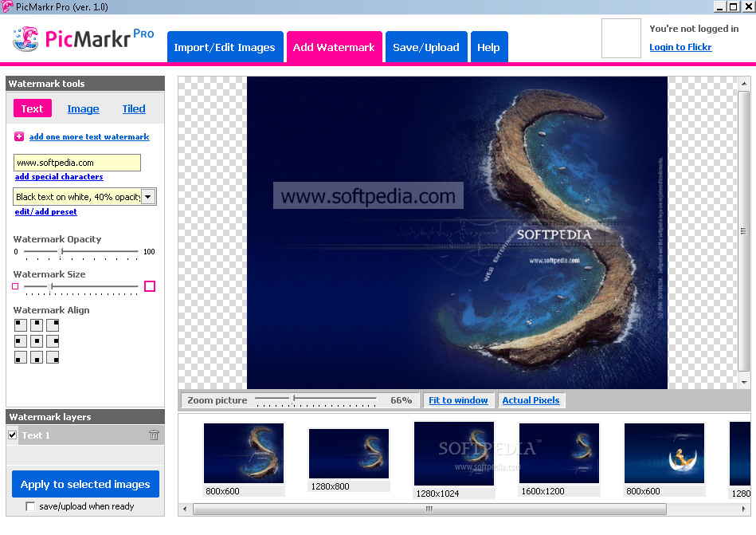Click the empty Flickr avatar box
The width and height of the screenshot is (756, 535).
[621, 38]
